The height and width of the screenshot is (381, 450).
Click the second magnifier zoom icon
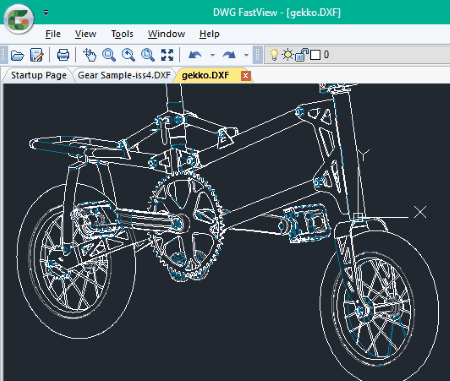128,55
